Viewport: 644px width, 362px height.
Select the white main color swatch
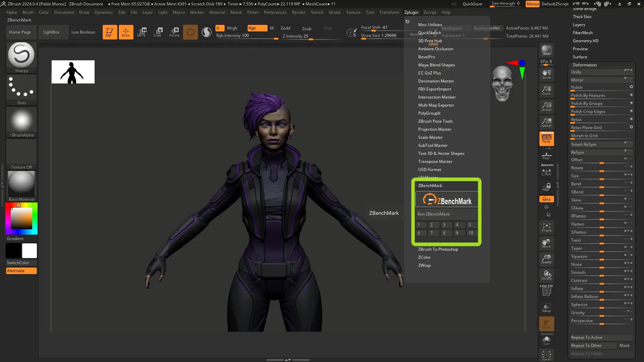click(30, 251)
